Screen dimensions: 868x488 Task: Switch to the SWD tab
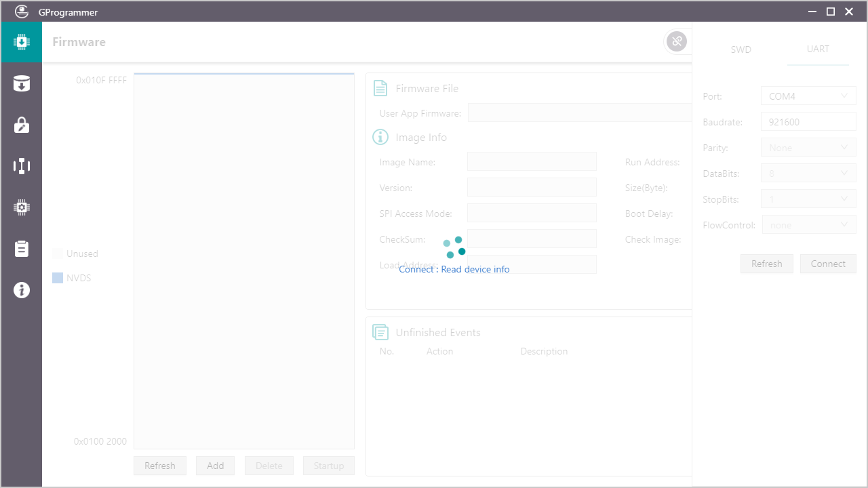[x=741, y=49]
